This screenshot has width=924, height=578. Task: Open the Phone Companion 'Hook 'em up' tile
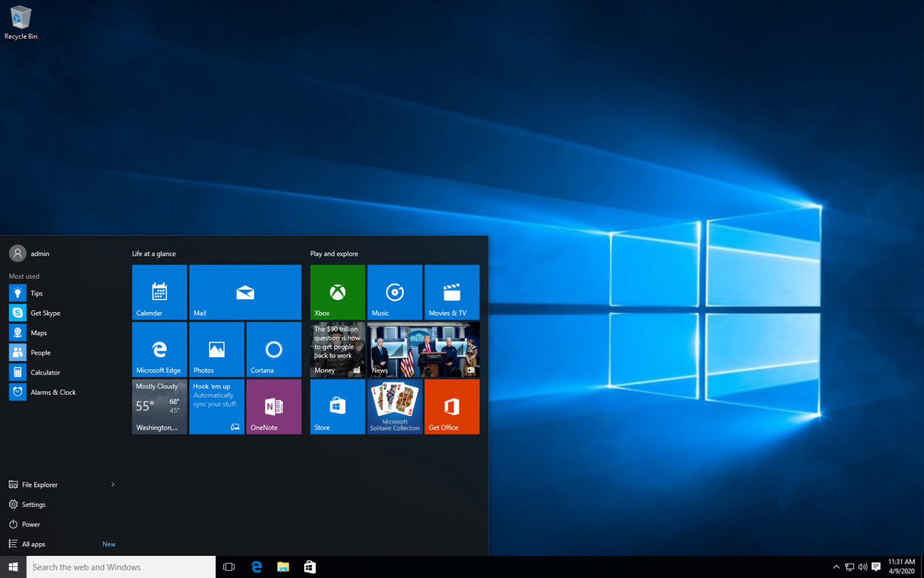pos(217,406)
